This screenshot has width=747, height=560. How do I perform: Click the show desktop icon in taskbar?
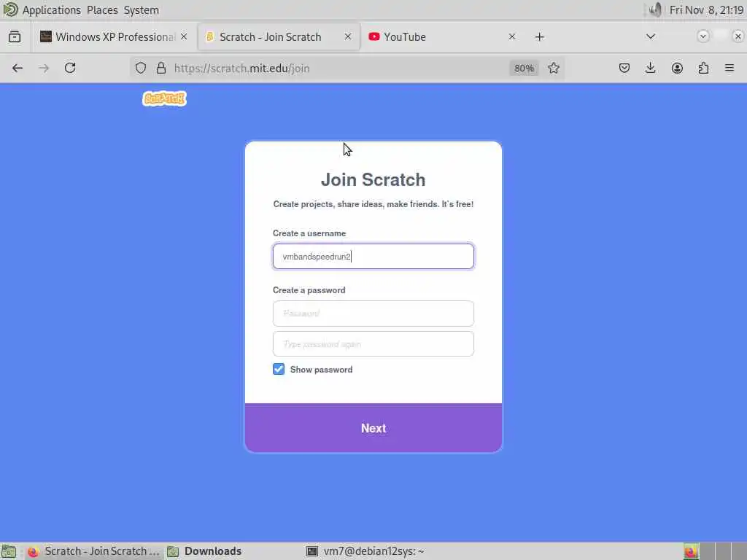tap(9, 551)
